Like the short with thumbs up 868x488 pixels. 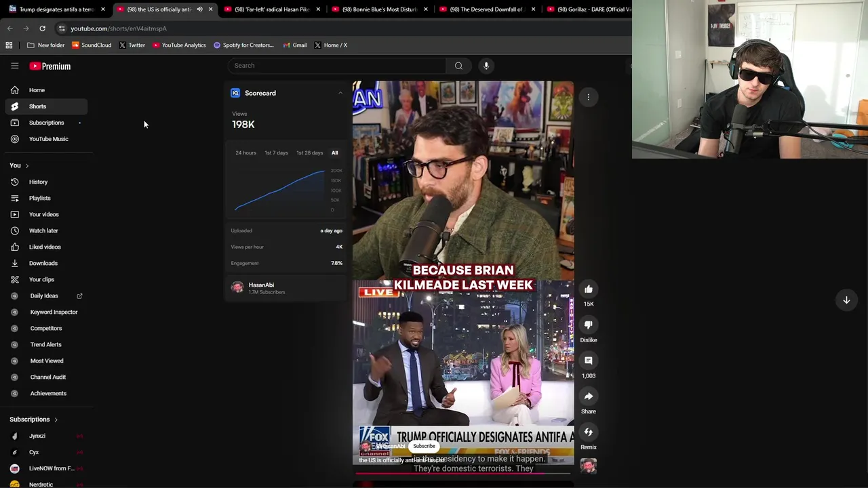click(589, 289)
